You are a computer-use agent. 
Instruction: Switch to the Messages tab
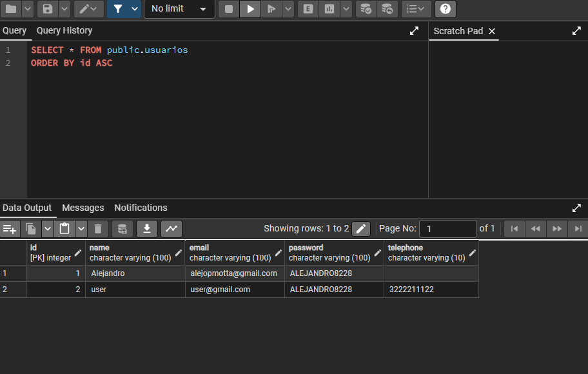click(83, 208)
